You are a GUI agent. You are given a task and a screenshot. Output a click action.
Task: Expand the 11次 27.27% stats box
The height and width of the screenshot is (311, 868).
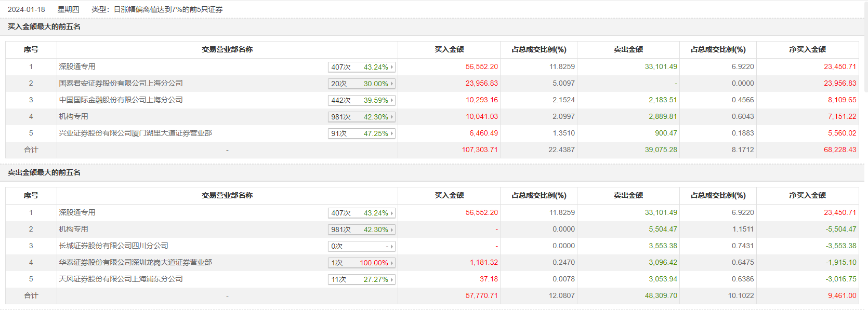coord(392,279)
